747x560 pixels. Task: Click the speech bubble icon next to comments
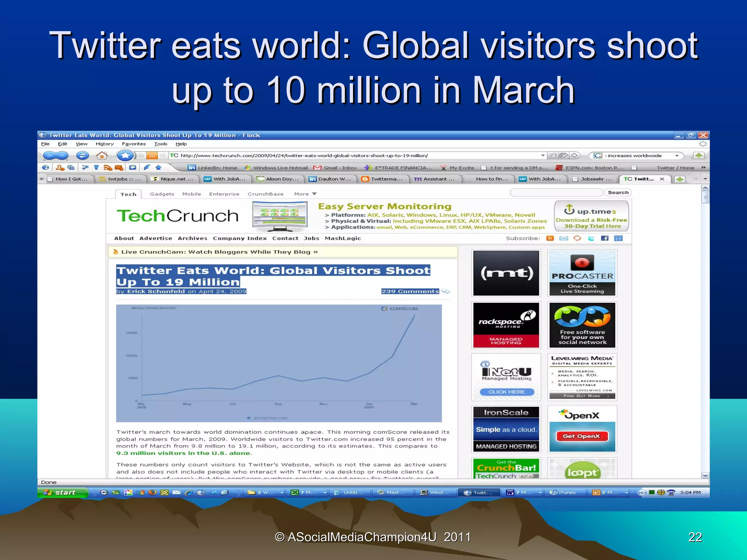445,291
